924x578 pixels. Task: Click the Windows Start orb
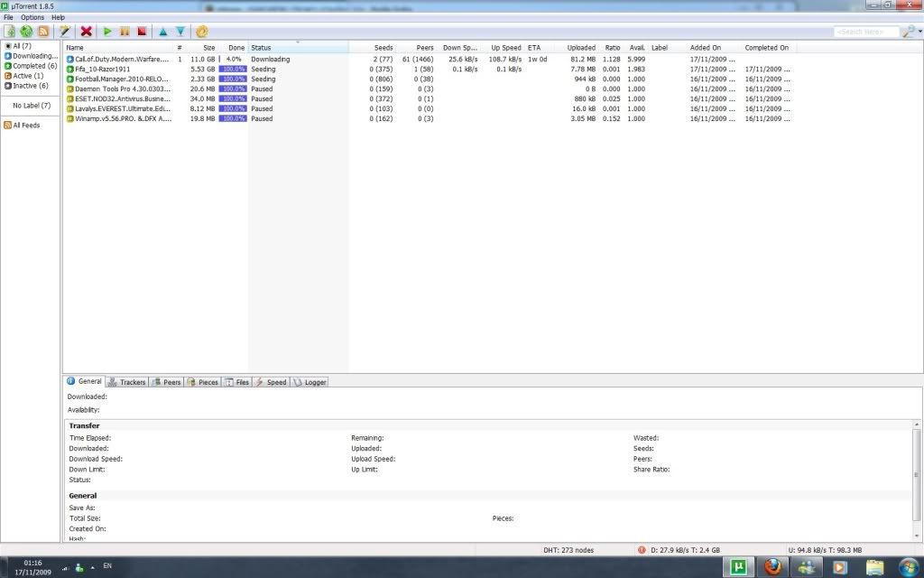[908, 567]
